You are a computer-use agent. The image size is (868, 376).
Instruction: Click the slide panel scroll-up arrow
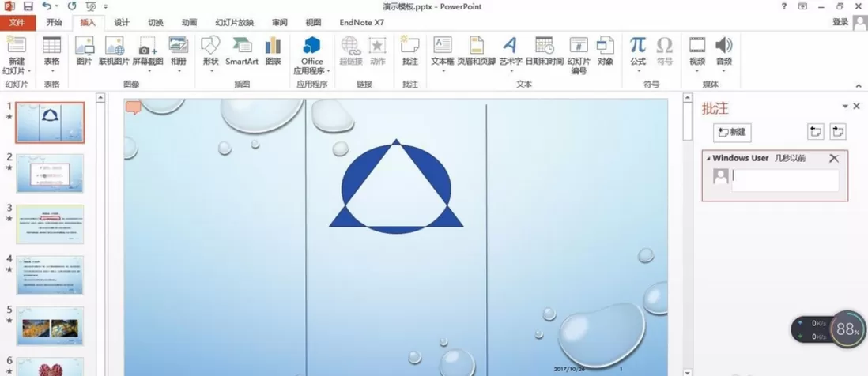tap(100, 98)
